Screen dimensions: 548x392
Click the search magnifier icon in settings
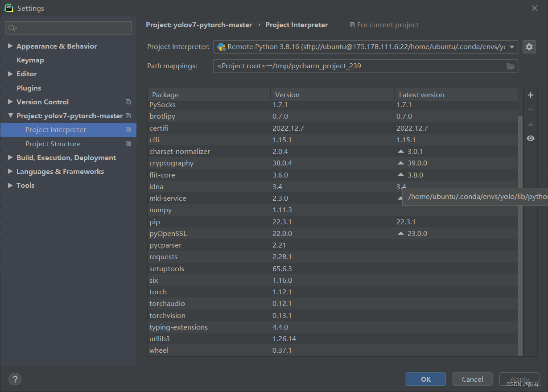[x=12, y=28]
